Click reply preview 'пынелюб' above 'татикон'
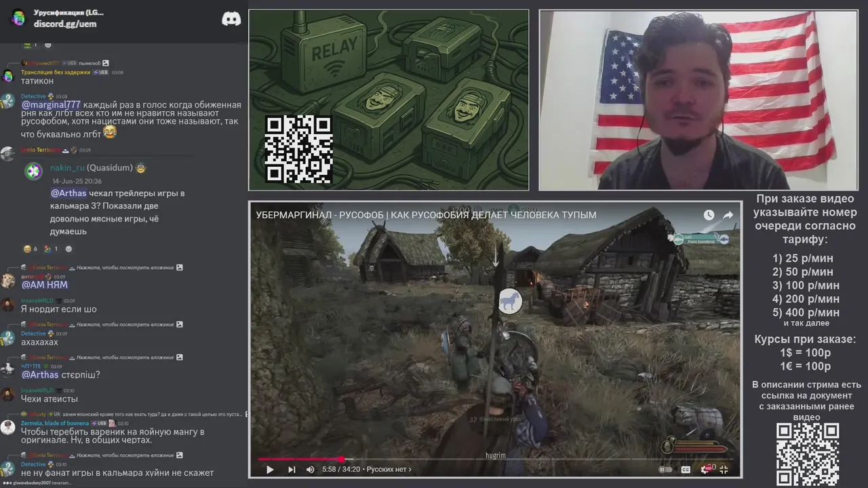 [89, 63]
